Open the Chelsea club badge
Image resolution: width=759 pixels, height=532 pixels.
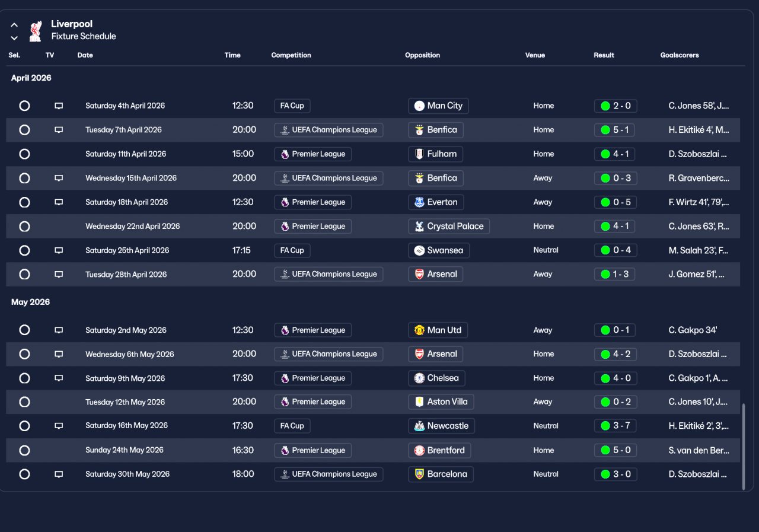pyautogui.click(x=419, y=378)
